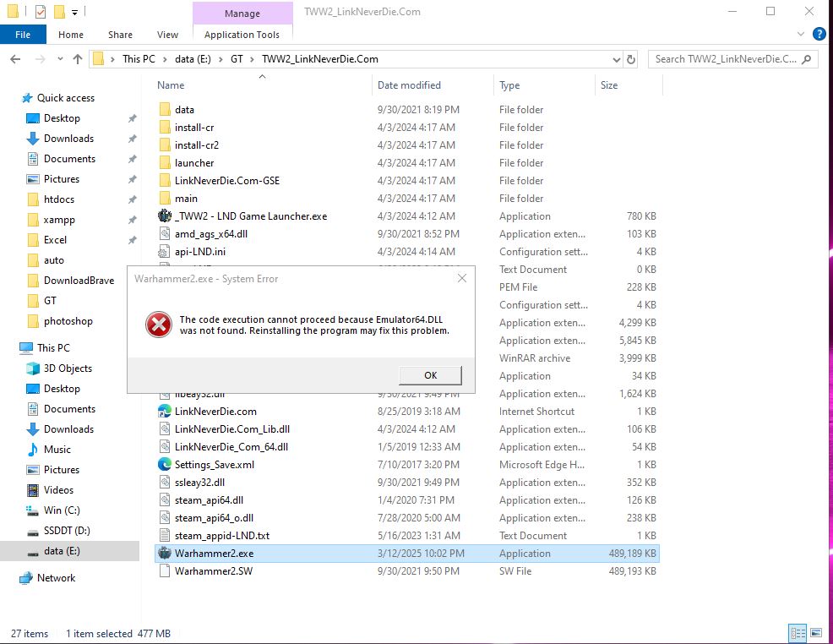Select Settings_Save.xml Edge file icon
833x644 pixels.
(x=165, y=464)
